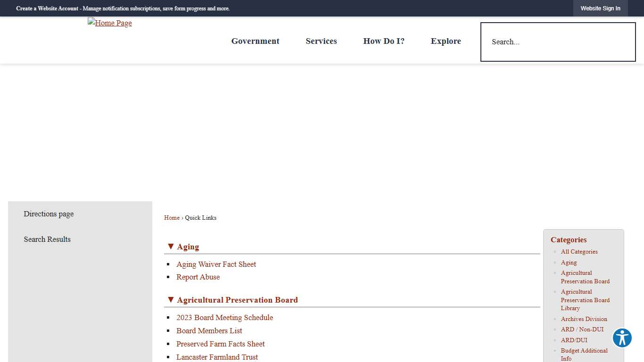Select All Categories in Categories panel
The image size is (644, 362).
click(x=579, y=252)
